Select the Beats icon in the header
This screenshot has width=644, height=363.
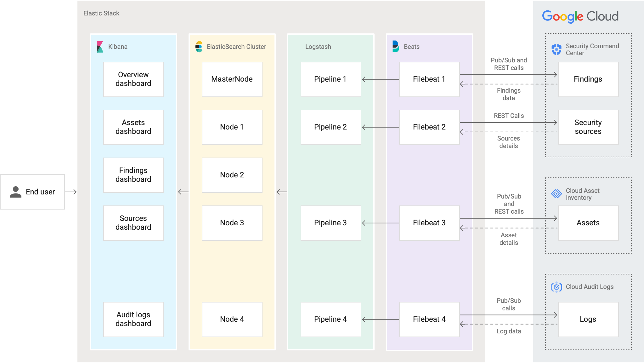click(x=395, y=46)
